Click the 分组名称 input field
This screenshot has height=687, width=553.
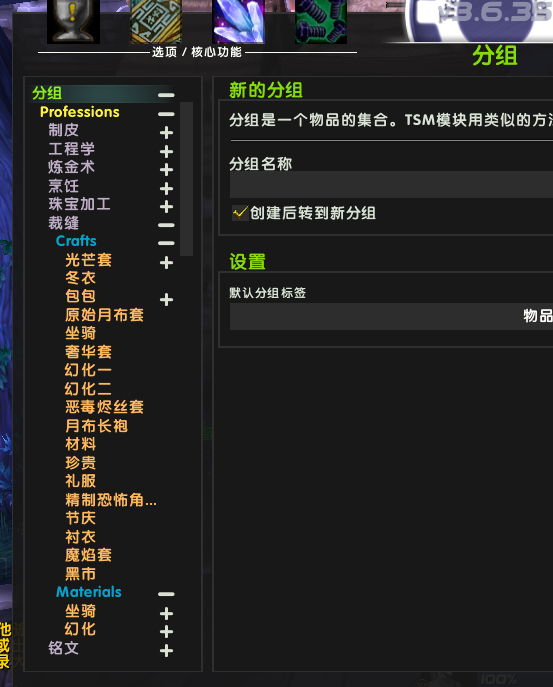391,184
